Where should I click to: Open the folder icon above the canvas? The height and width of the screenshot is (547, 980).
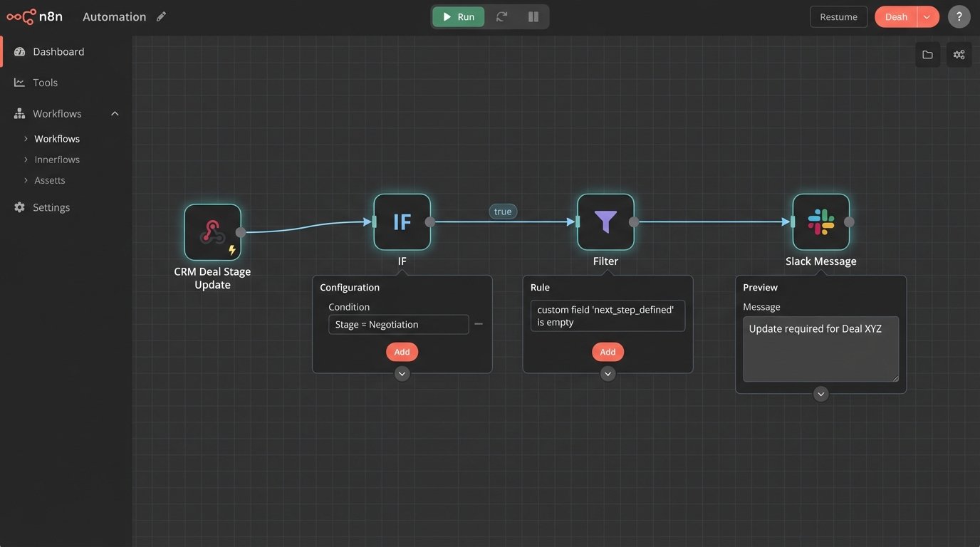pyautogui.click(x=927, y=53)
